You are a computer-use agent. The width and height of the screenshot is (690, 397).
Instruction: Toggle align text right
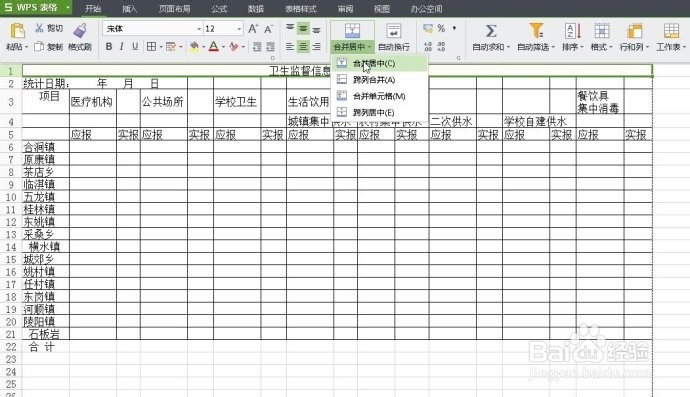(316, 46)
